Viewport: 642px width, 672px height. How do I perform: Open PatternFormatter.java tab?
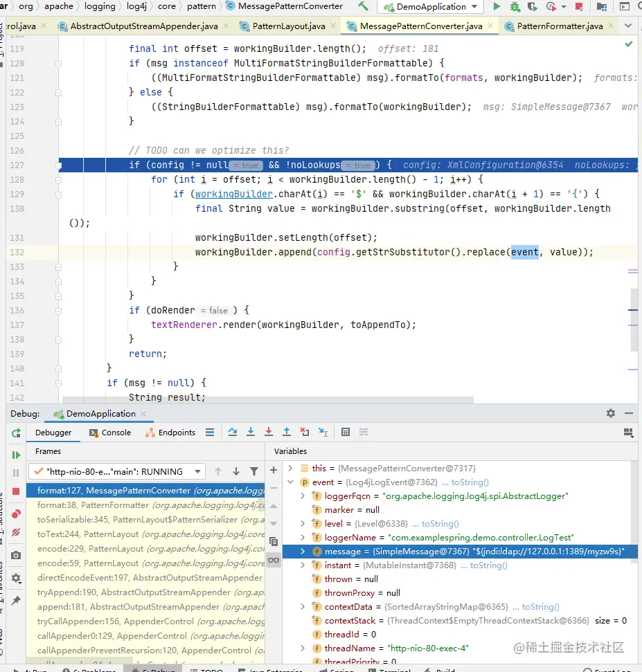(559, 26)
